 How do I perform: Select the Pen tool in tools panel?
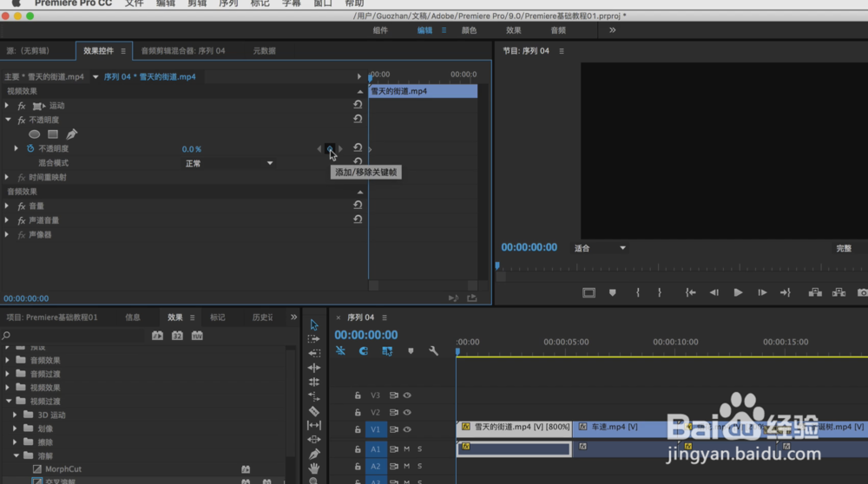point(314,455)
